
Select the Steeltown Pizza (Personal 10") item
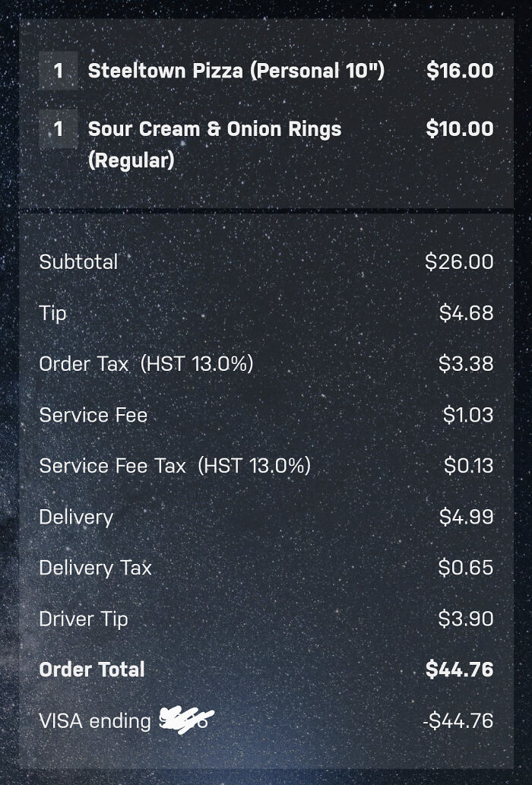point(236,71)
